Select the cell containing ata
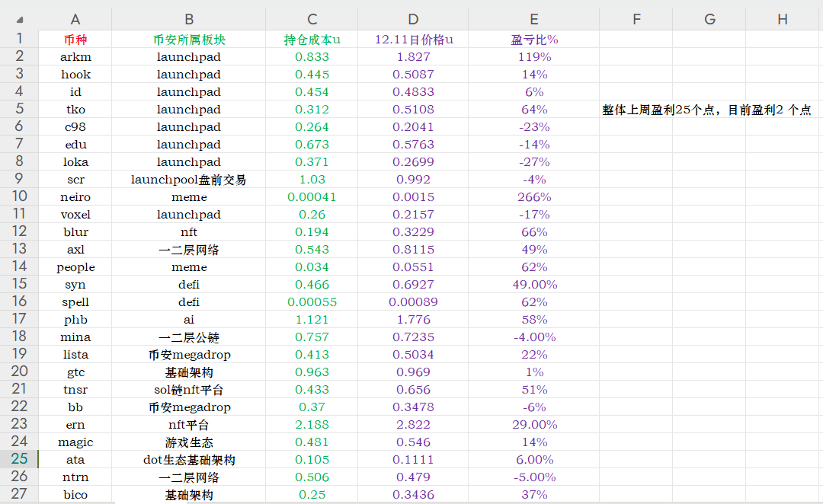 coord(75,459)
